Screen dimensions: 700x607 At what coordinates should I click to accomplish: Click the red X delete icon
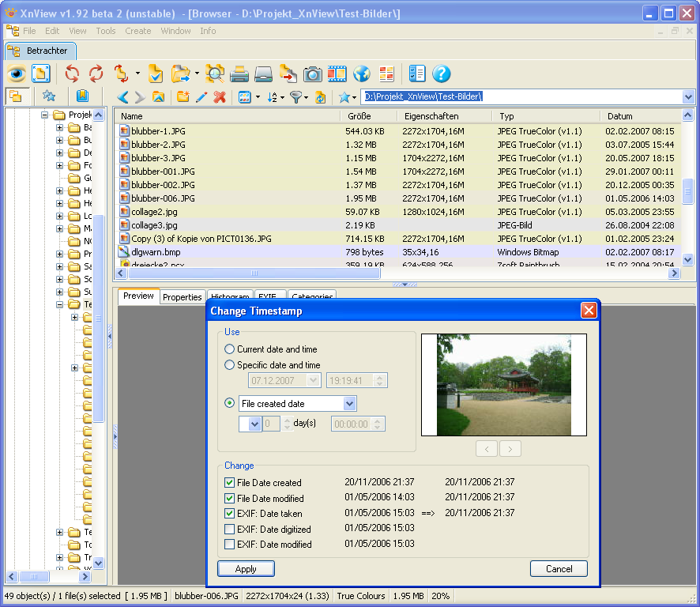(x=220, y=97)
